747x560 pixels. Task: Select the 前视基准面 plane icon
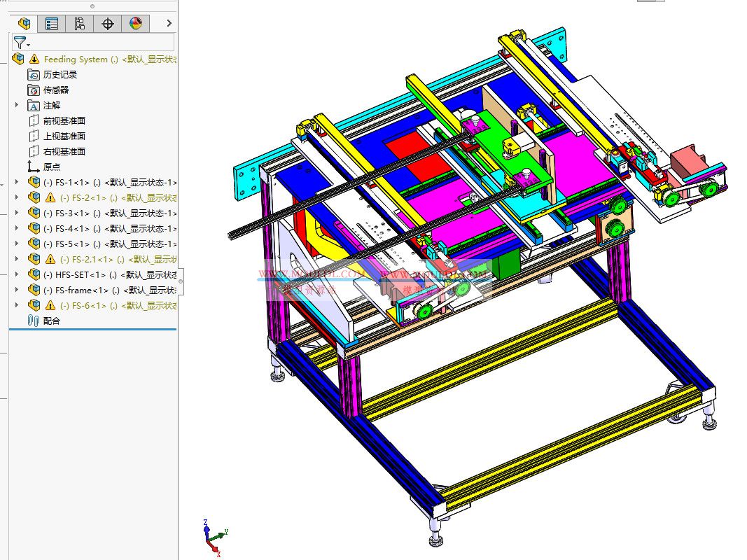pos(32,120)
